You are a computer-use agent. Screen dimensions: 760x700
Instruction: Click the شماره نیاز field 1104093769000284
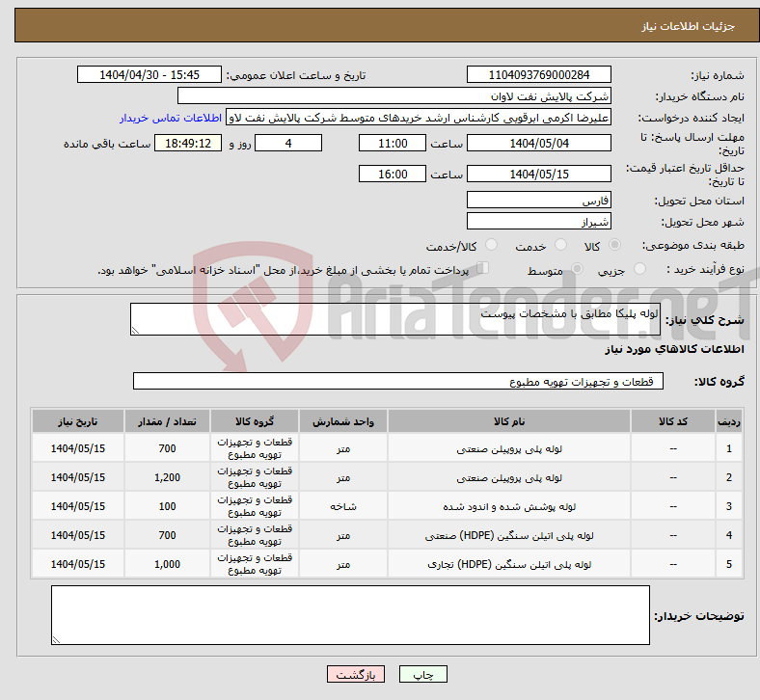(538, 74)
